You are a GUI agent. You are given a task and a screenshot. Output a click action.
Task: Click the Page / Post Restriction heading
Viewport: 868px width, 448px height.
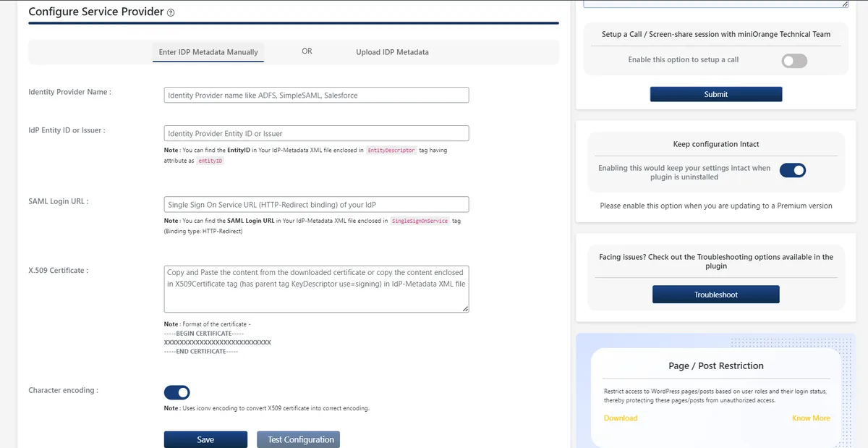click(x=716, y=365)
